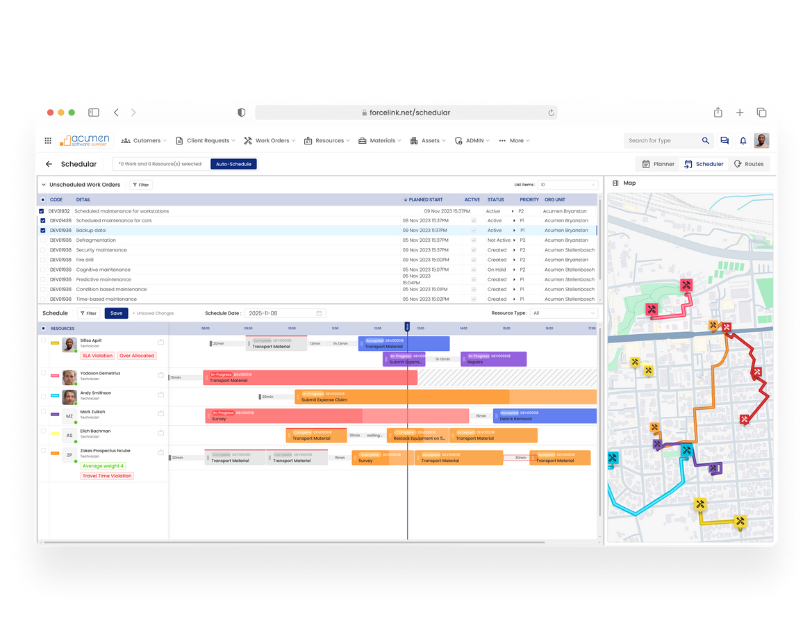Reload the page in address bar
The height and width of the screenshot is (644, 812).
click(551, 113)
